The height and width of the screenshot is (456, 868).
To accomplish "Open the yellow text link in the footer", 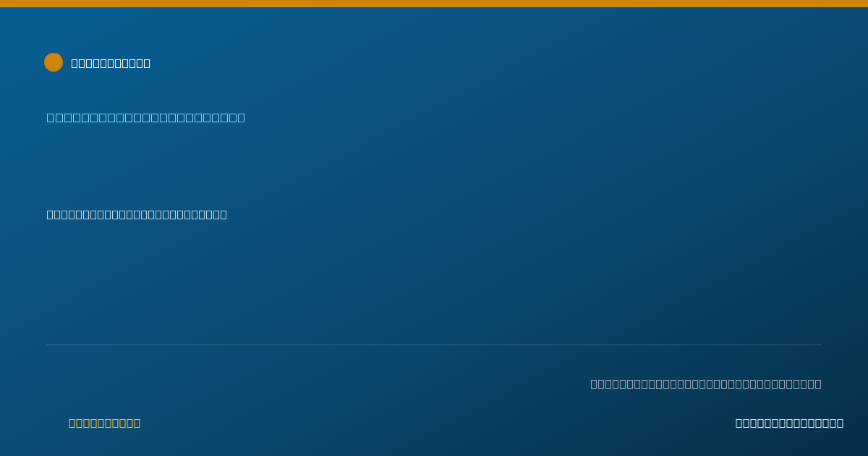I will tap(104, 423).
